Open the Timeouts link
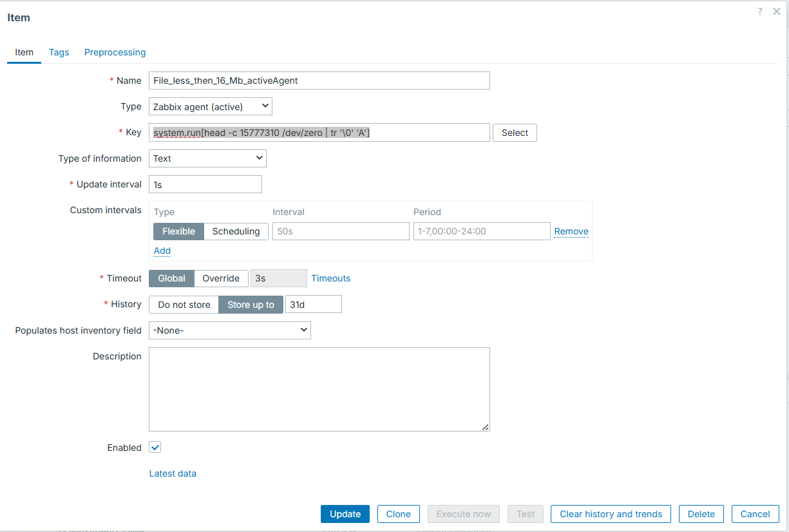The height and width of the screenshot is (532, 789). (x=330, y=278)
